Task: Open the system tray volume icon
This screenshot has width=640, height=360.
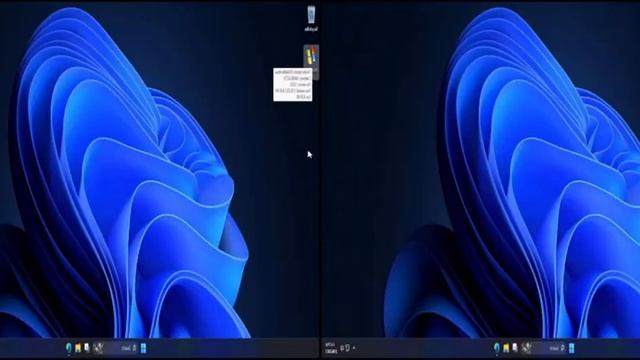Action: (342, 348)
